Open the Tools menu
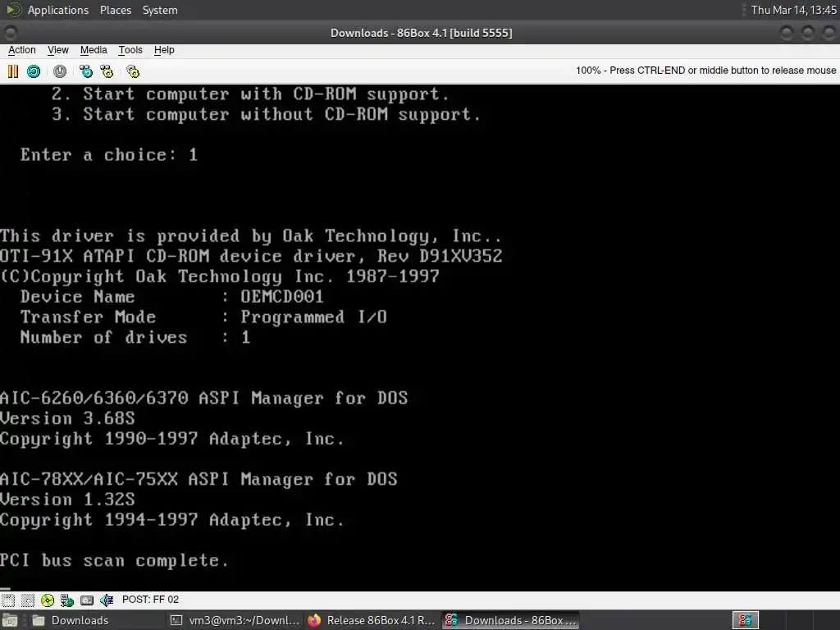 click(130, 50)
